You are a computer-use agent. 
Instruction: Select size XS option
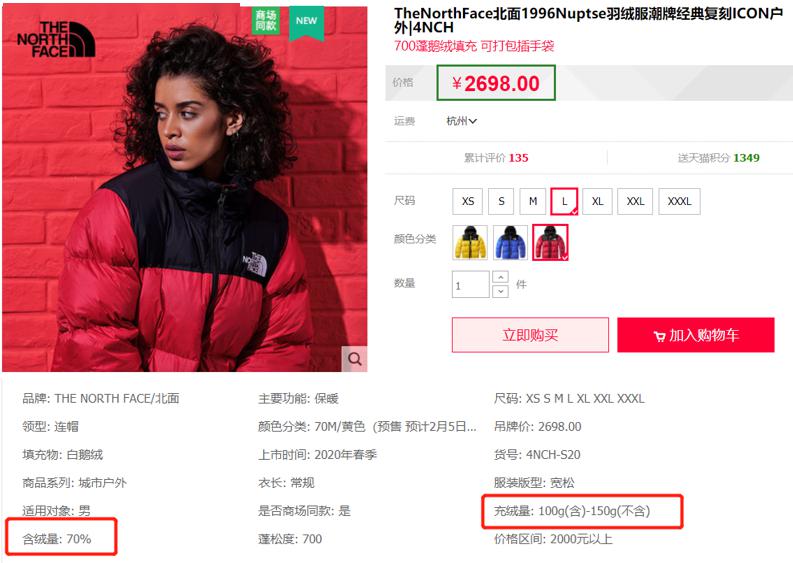[x=468, y=201]
